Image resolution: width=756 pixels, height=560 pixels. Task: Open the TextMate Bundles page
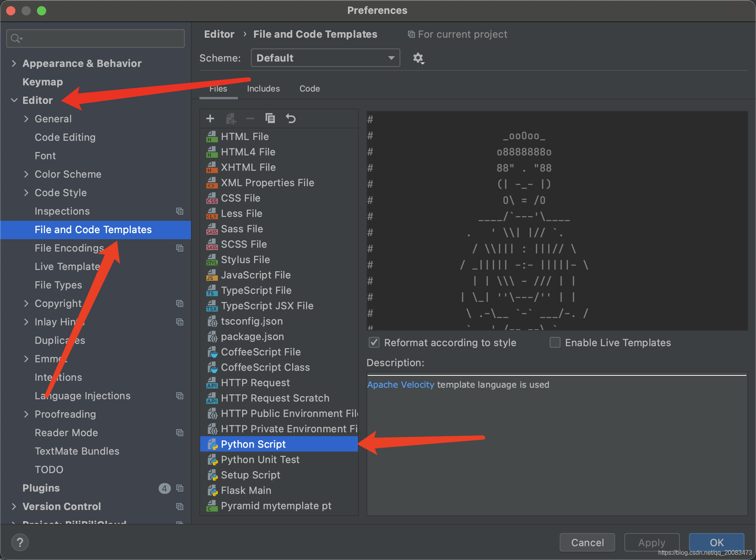(x=77, y=451)
